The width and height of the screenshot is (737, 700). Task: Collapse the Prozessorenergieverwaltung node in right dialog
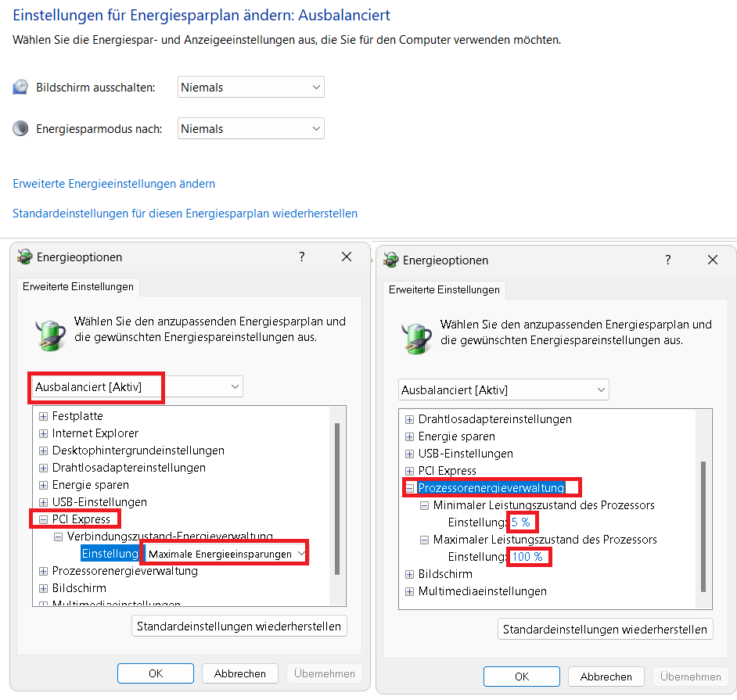pos(409,488)
